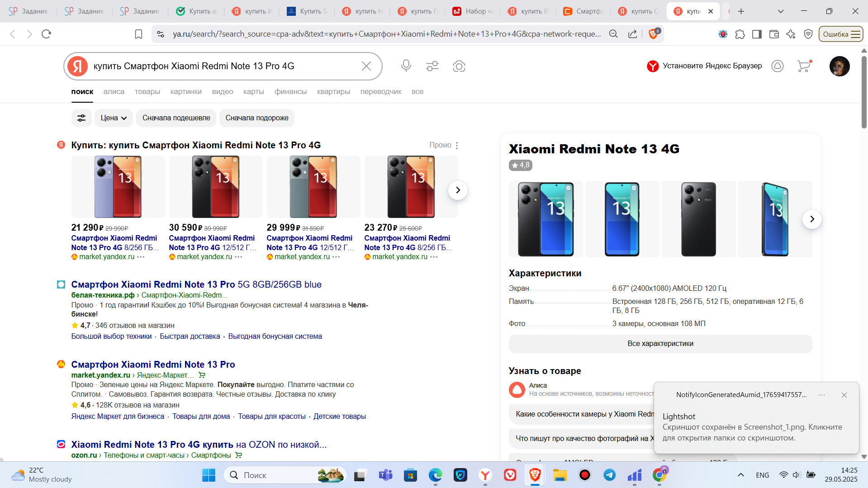Open image search camera icon
The image size is (868, 488).
point(459,66)
